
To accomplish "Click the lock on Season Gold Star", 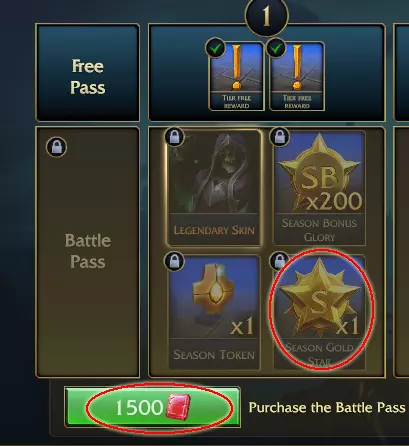I will click(279, 261).
